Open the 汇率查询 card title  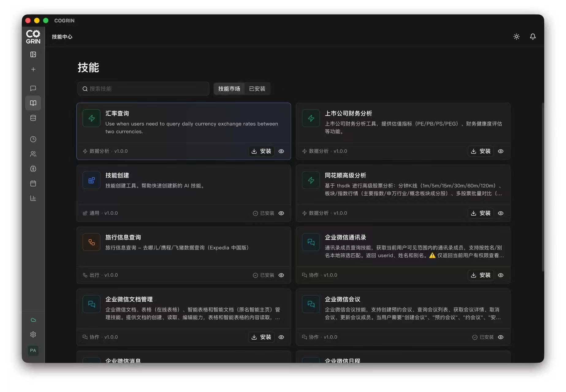117,113
